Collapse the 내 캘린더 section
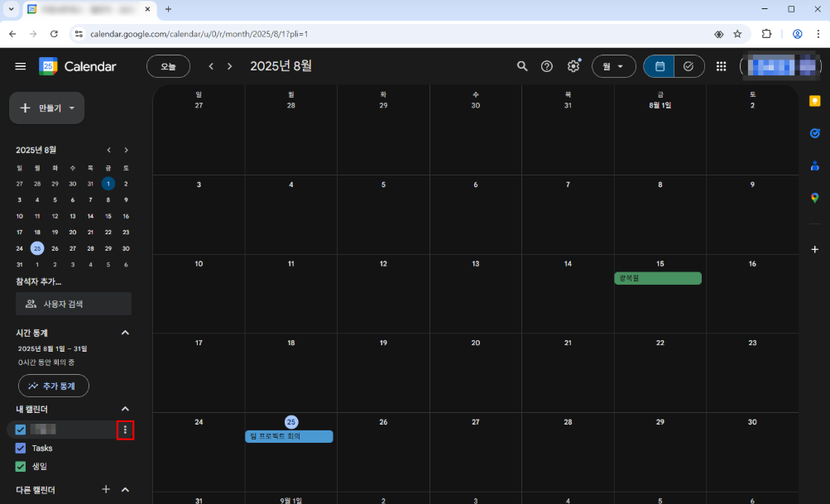The width and height of the screenshot is (830, 504). pos(126,409)
